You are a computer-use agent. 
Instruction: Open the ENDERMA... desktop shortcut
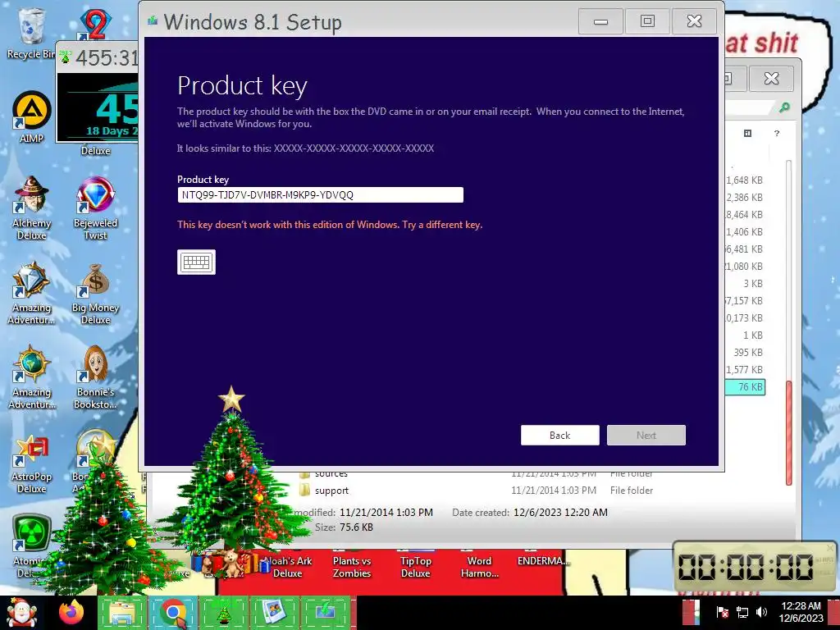click(x=543, y=560)
